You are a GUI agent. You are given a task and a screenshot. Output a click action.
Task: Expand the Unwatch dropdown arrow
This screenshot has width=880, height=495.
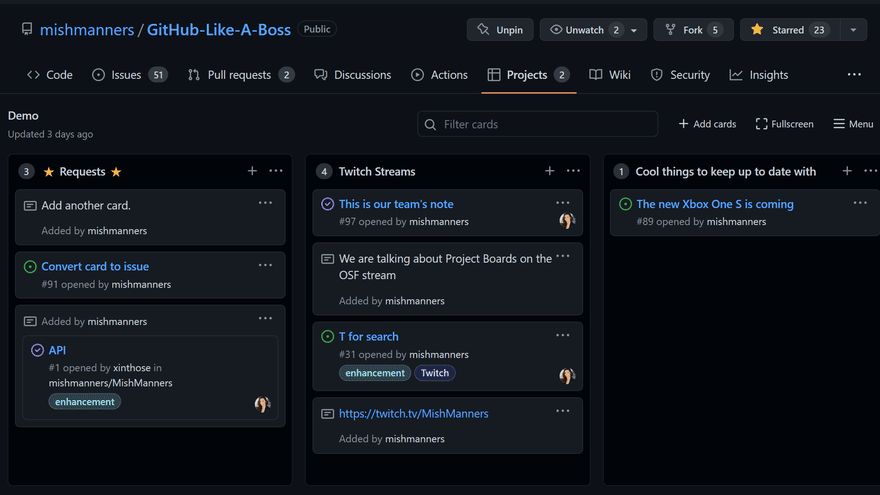pos(634,30)
